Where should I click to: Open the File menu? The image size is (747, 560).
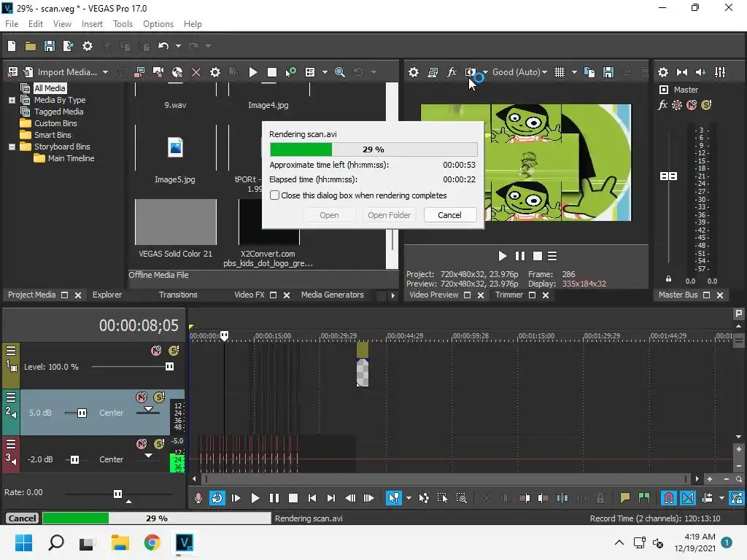12,24
